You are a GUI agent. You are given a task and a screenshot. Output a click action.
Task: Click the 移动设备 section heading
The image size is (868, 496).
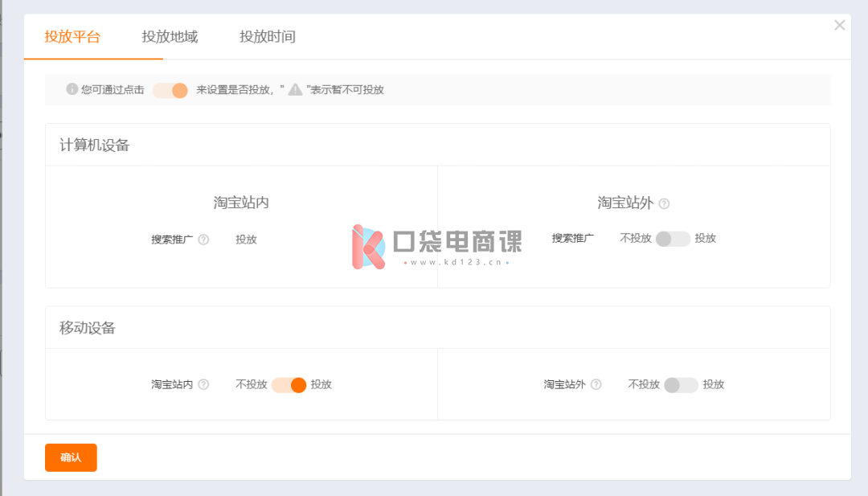click(x=87, y=328)
